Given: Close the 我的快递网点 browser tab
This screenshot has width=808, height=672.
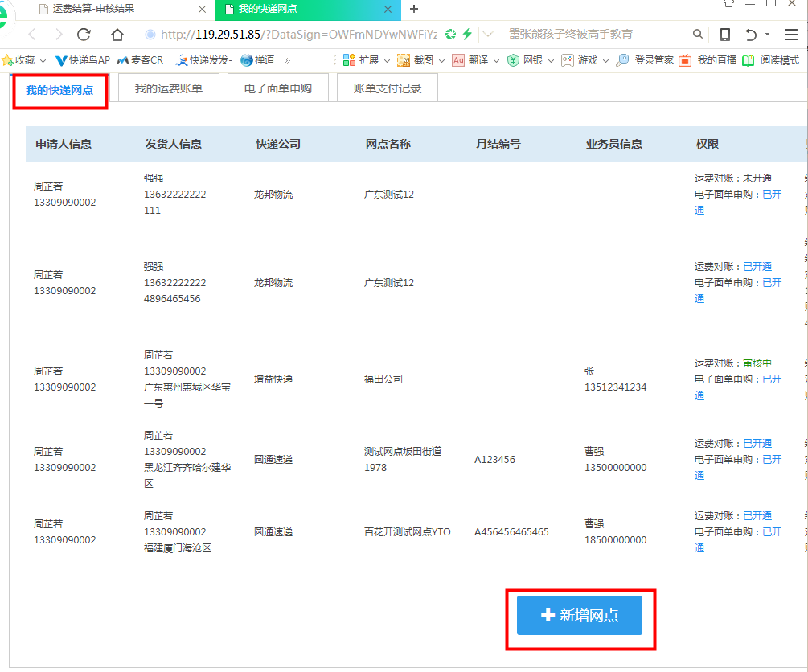Looking at the screenshot, I should (388, 10).
